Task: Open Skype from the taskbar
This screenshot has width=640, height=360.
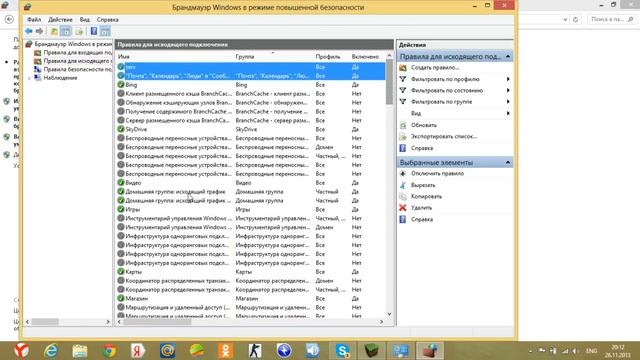Action: click(342, 351)
